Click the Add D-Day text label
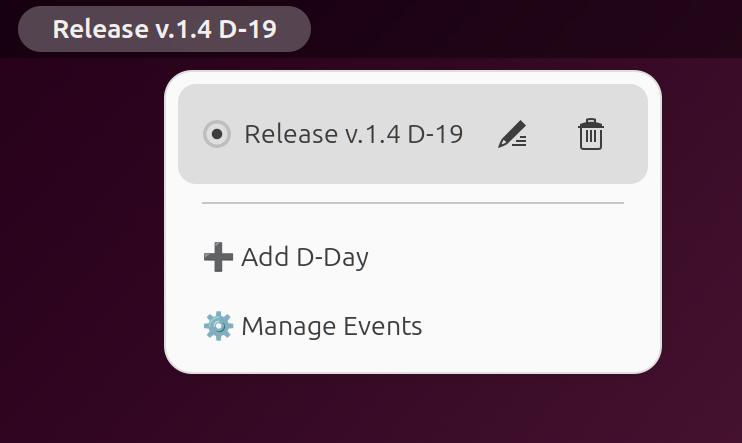The height and width of the screenshot is (443, 742). pyautogui.click(x=305, y=258)
